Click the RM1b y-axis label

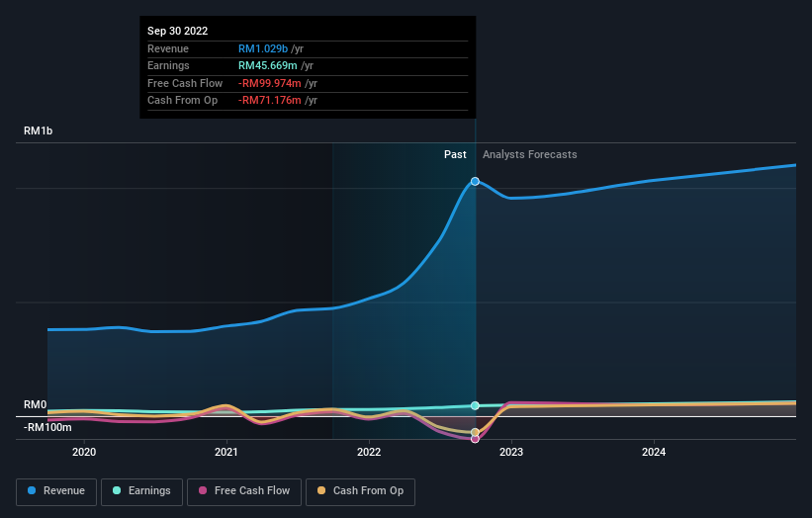pos(38,130)
